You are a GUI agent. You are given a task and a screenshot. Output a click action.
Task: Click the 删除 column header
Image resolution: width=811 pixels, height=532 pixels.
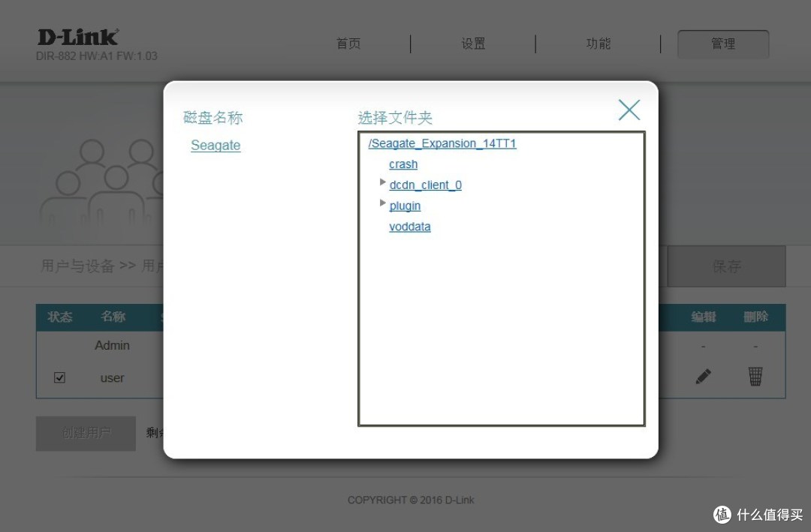click(x=755, y=317)
